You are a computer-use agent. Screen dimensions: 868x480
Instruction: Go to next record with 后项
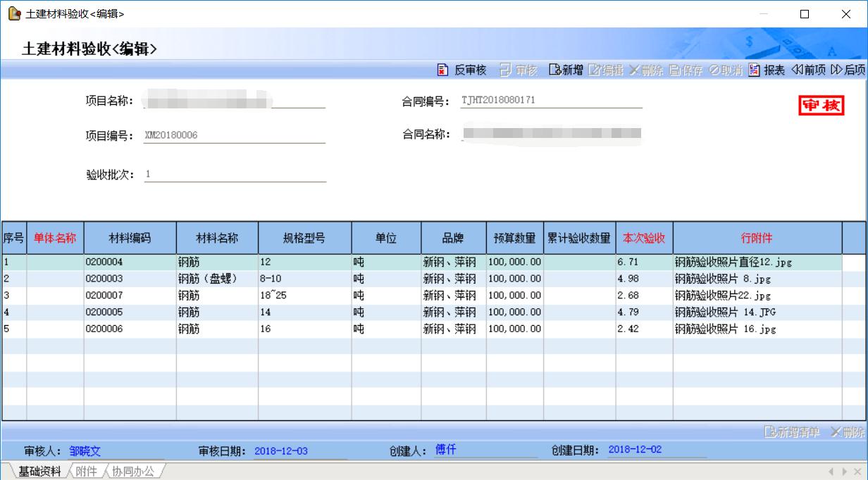tap(848, 70)
